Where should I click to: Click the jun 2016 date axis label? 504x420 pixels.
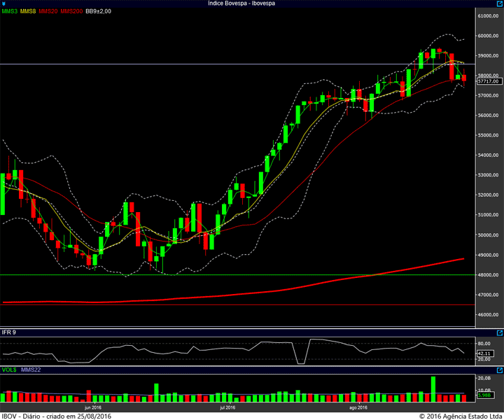click(x=93, y=408)
